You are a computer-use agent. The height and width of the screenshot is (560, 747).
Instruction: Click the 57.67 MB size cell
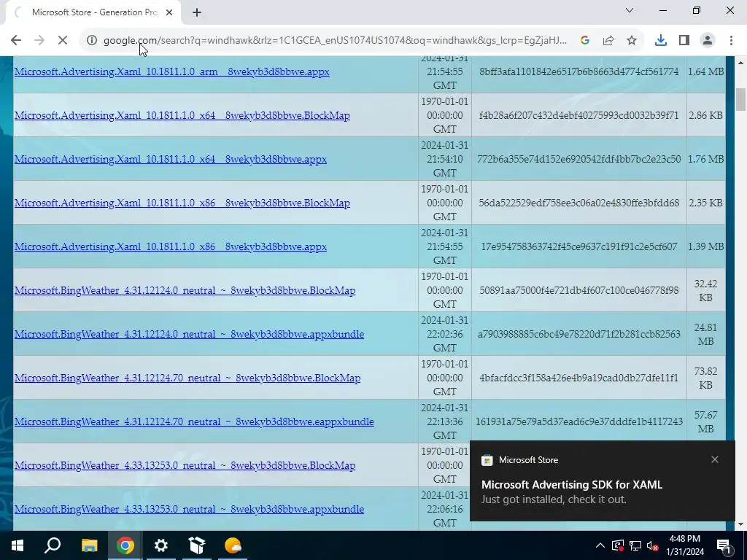point(705,422)
